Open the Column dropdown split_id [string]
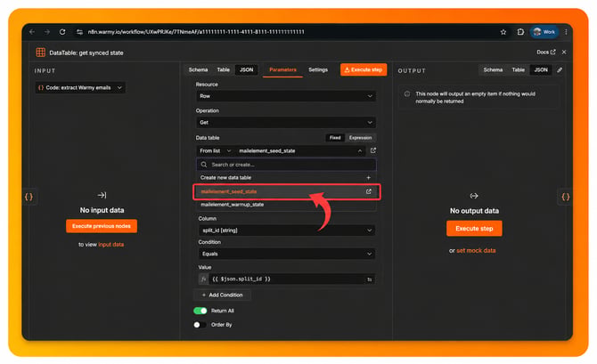597x364 pixels. pos(287,231)
